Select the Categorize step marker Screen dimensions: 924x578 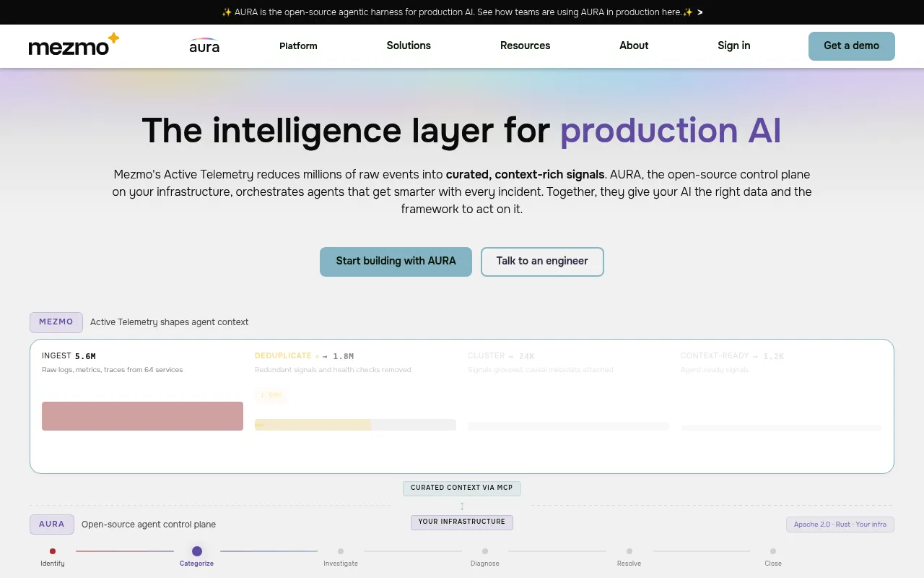(x=197, y=551)
